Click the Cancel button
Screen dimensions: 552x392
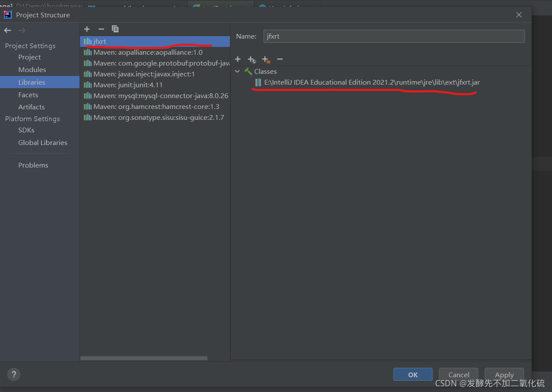tap(459, 375)
